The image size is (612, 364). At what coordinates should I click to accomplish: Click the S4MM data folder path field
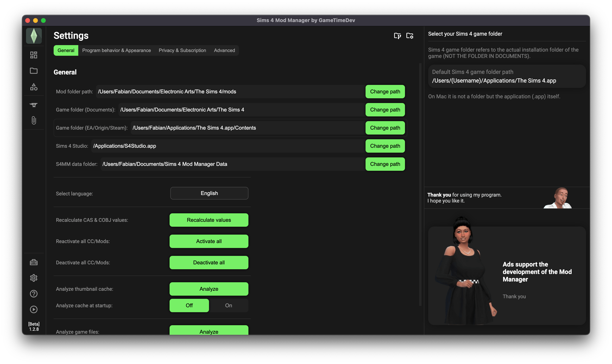click(x=233, y=164)
